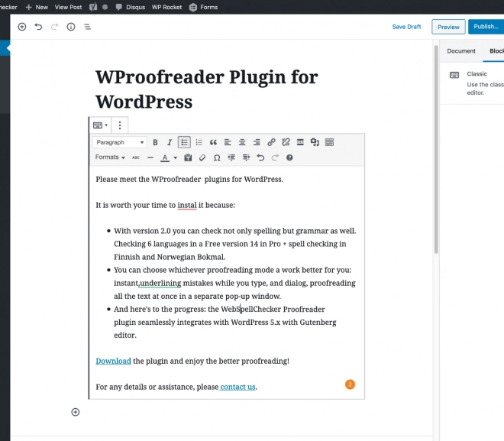This screenshot has width=504, height=441.
Task: Click the underlined word underlining
Action: pyautogui.click(x=160, y=283)
